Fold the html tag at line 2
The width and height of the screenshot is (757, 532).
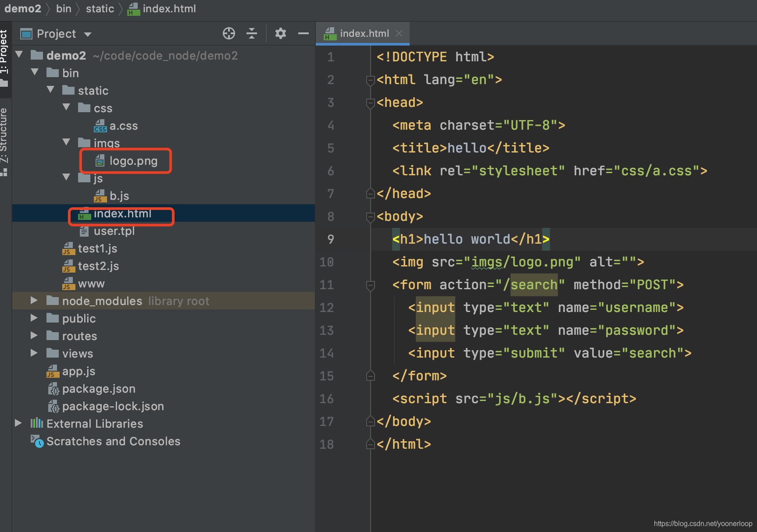[x=370, y=80]
